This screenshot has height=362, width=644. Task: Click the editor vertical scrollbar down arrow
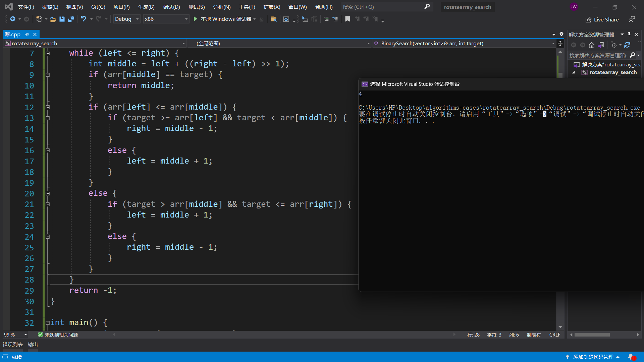click(560, 327)
